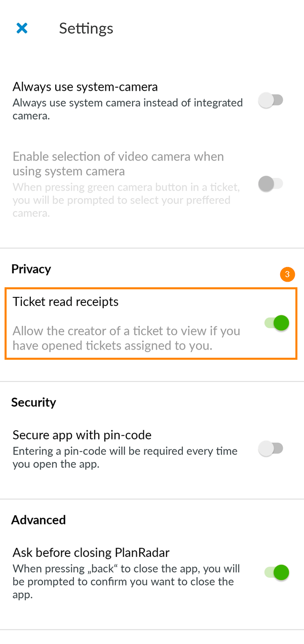Disable Ask before closing PlanRadar

point(276,572)
